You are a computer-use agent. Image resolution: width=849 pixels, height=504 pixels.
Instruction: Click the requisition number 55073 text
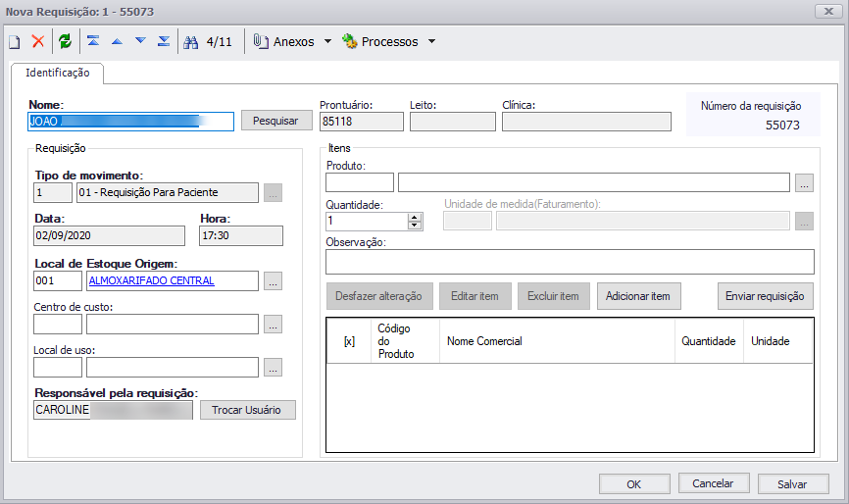click(x=782, y=126)
